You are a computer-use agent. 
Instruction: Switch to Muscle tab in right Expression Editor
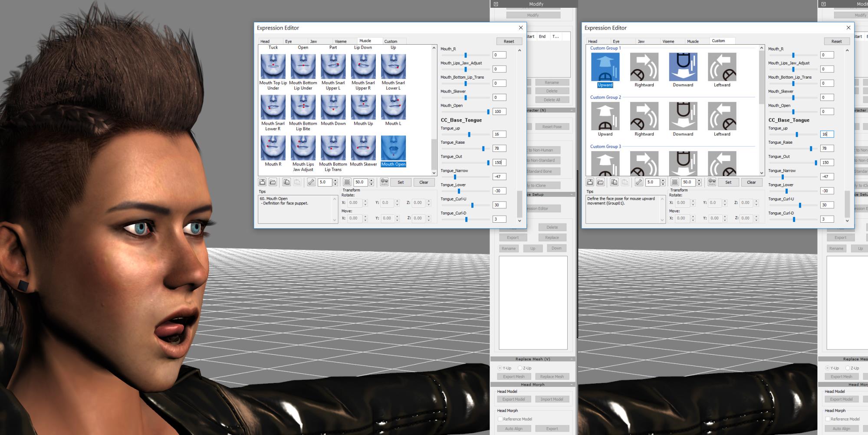pyautogui.click(x=693, y=42)
